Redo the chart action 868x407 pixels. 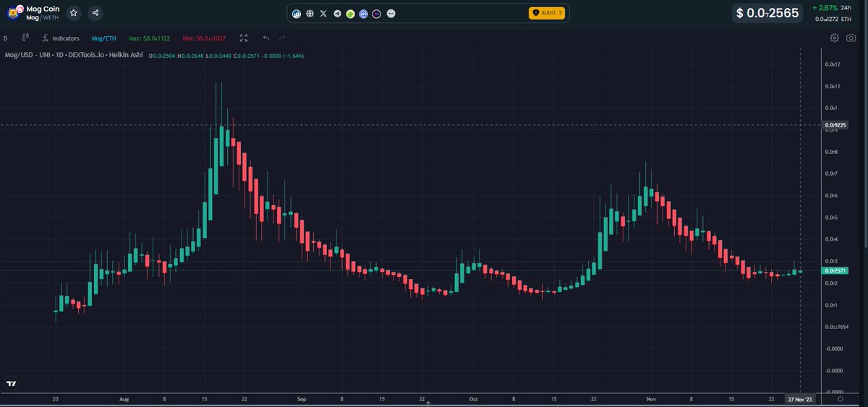pyautogui.click(x=282, y=38)
